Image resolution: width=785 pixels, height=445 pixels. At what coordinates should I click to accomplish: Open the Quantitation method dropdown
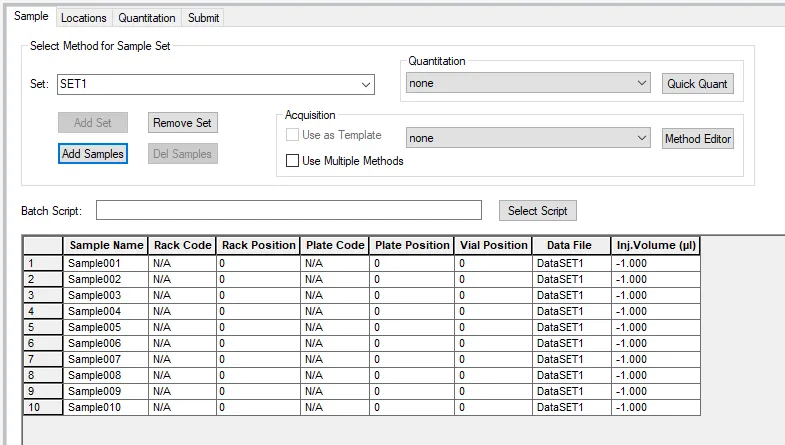[x=528, y=83]
